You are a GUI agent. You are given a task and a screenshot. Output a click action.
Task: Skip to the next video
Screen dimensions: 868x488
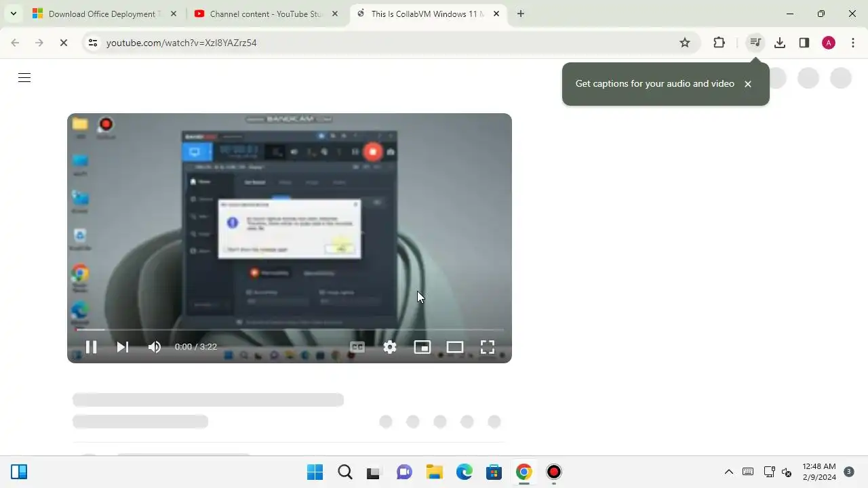[123, 347]
